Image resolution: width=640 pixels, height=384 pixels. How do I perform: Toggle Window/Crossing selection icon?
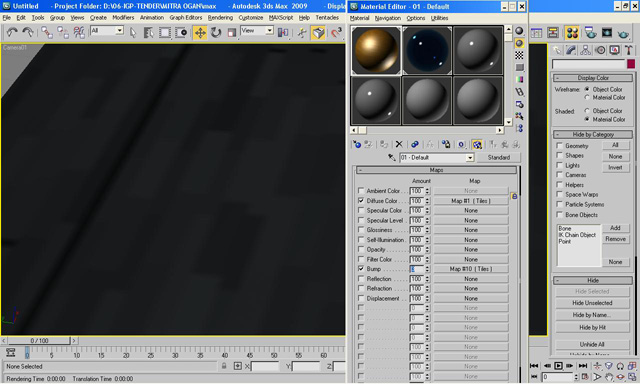pyautogui.click(x=181, y=32)
